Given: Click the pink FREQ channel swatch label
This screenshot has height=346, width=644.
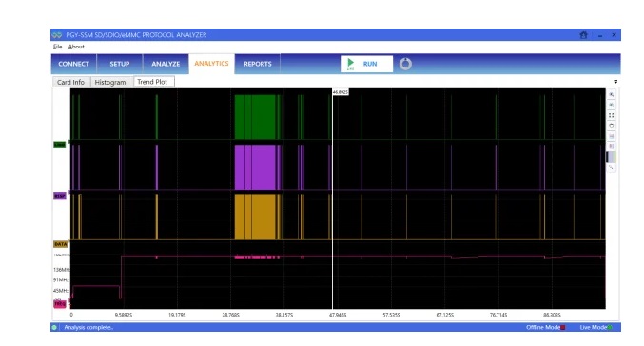Looking at the screenshot, I should (60, 304).
